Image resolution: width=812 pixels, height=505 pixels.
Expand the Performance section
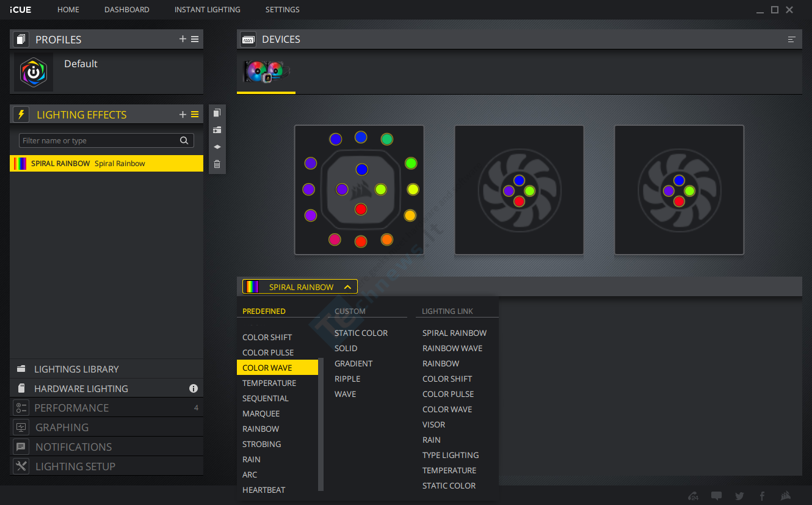pos(106,408)
